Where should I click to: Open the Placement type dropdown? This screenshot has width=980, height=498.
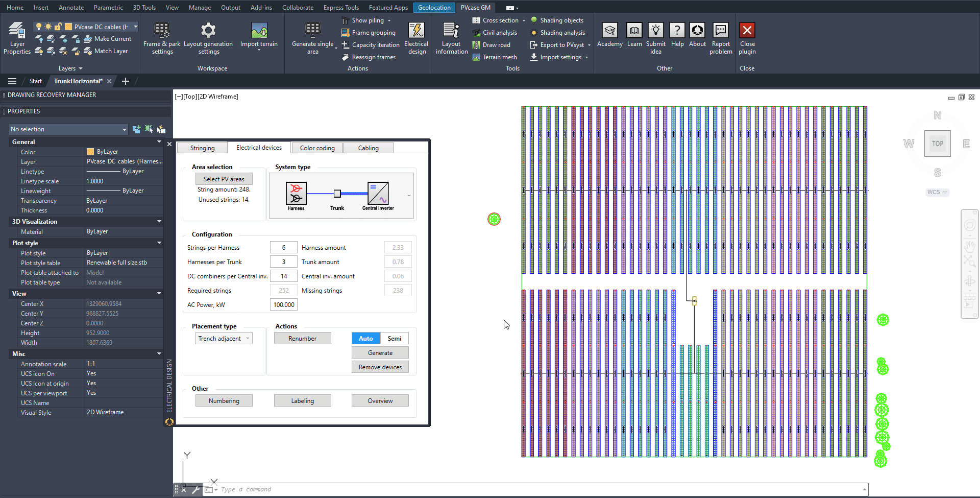pos(224,339)
